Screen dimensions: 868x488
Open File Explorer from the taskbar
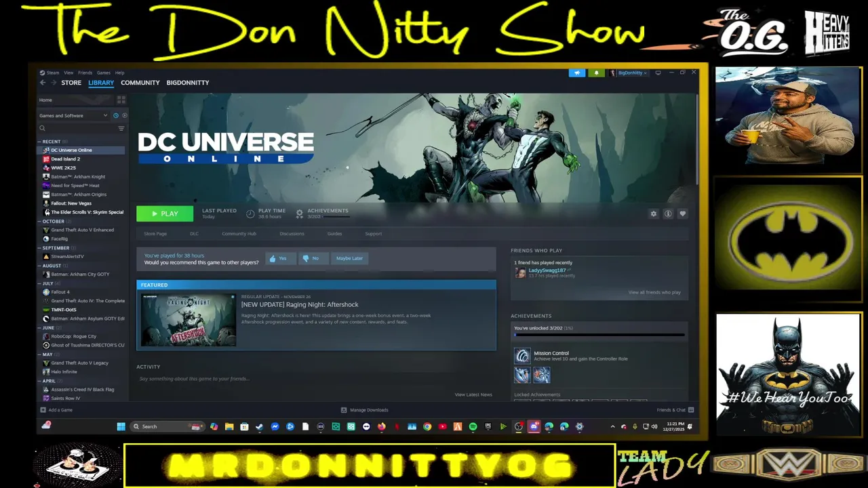point(229,426)
